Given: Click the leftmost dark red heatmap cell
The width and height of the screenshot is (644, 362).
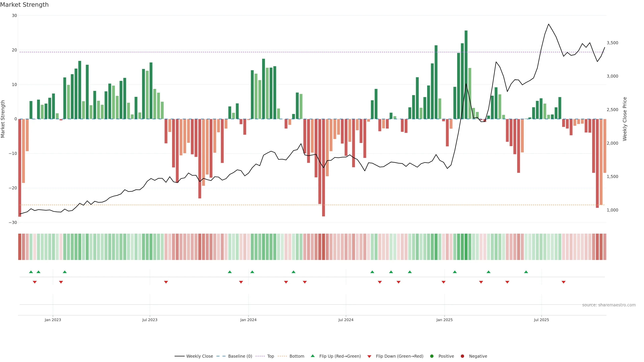Looking at the screenshot, I should [x=19, y=247].
